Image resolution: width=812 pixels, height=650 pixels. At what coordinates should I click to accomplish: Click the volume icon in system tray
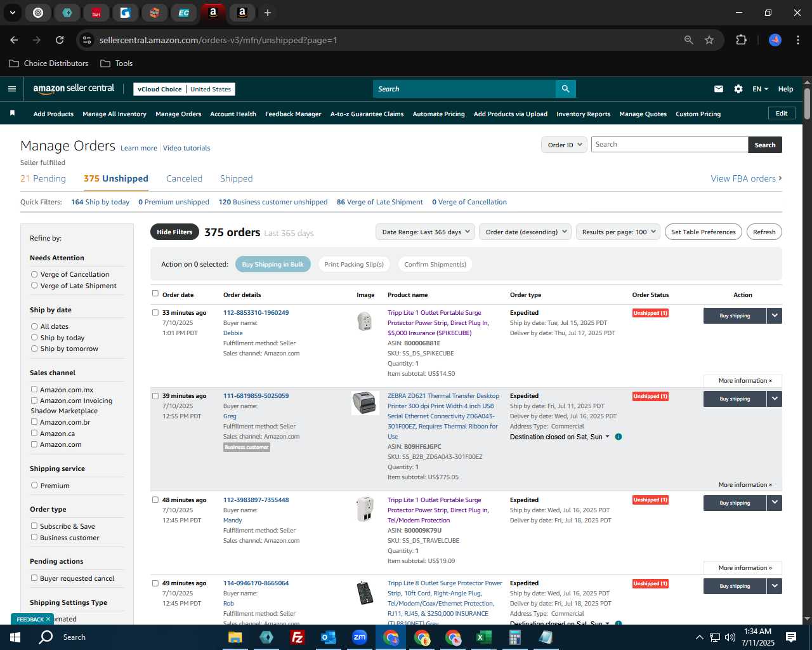pyautogui.click(x=730, y=637)
